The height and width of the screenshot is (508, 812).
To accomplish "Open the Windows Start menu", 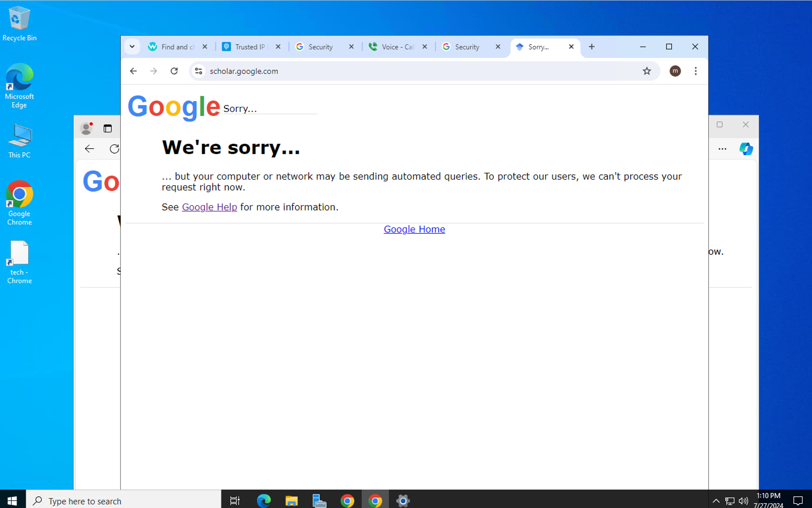I will pyautogui.click(x=13, y=500).
